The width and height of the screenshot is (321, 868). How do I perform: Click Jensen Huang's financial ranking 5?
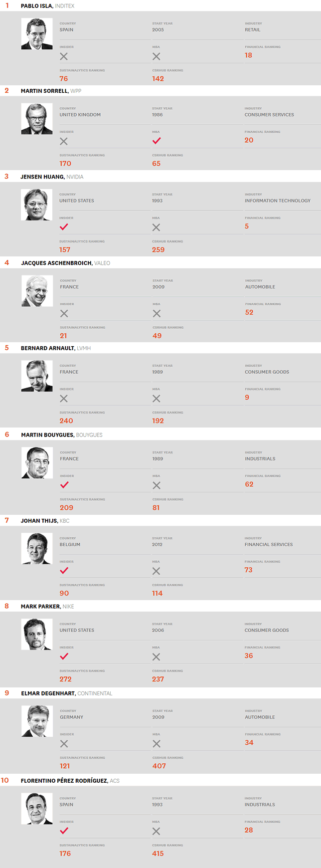247,226
